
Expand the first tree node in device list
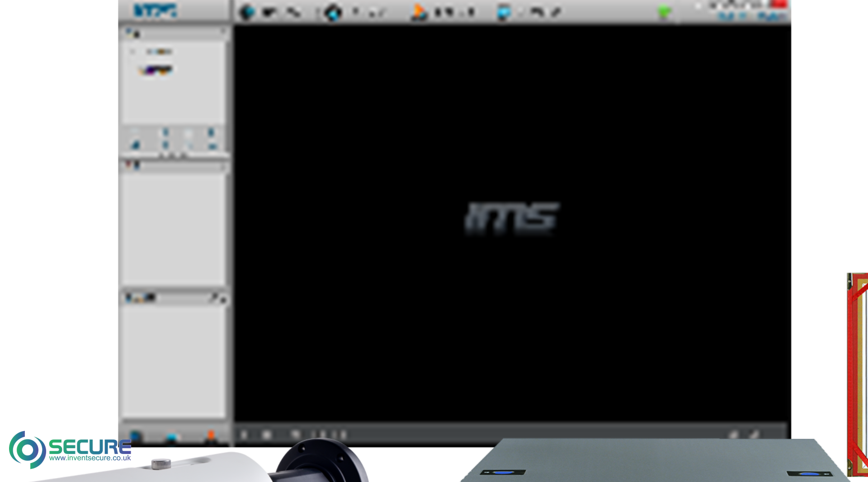coord(132,52)
